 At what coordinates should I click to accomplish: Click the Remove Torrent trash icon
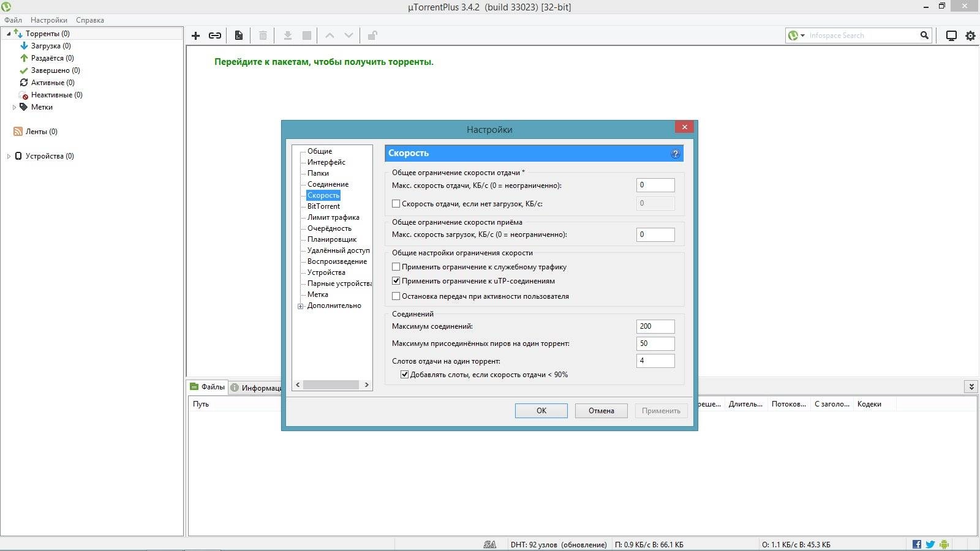(x=262, y=35)
